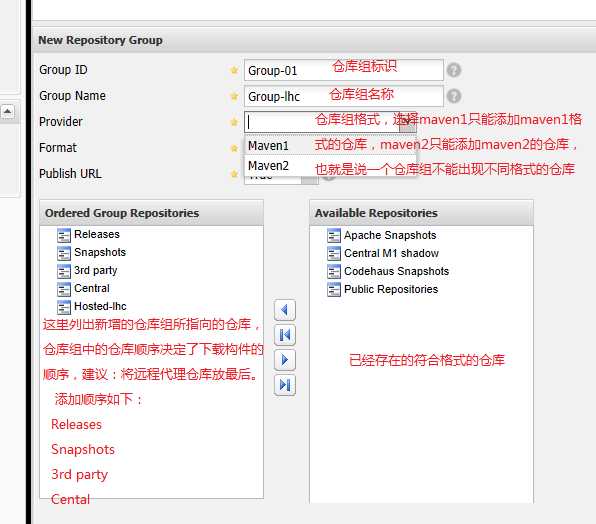Click the scroll up arrow in left panel

tap(7, 112)
